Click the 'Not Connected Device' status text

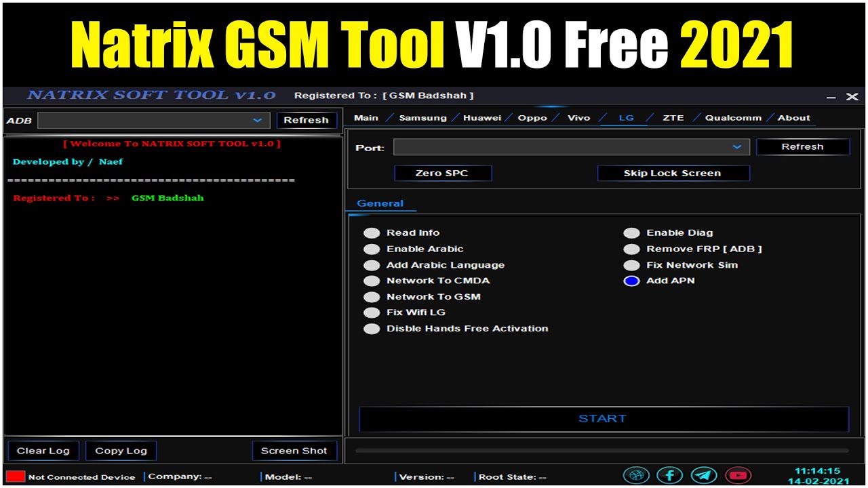click(81, 477)
